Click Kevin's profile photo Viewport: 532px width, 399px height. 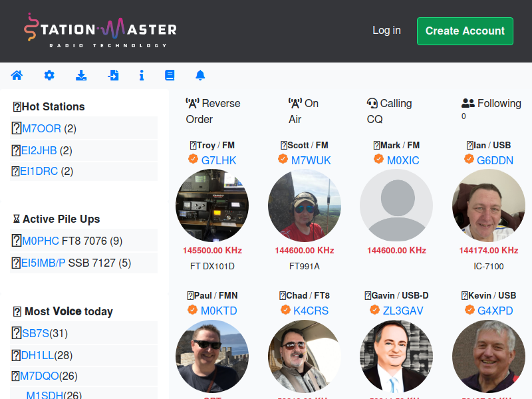coord(489,356)
